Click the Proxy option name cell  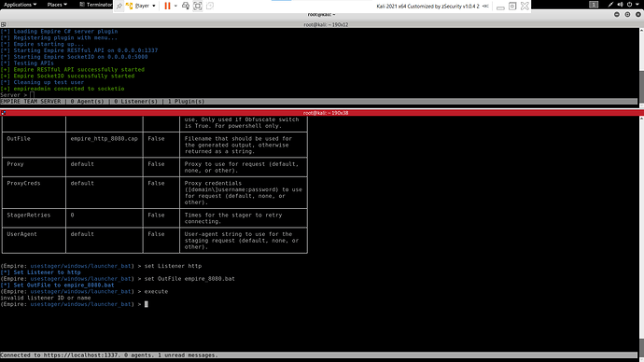click(x=15, y=164)
